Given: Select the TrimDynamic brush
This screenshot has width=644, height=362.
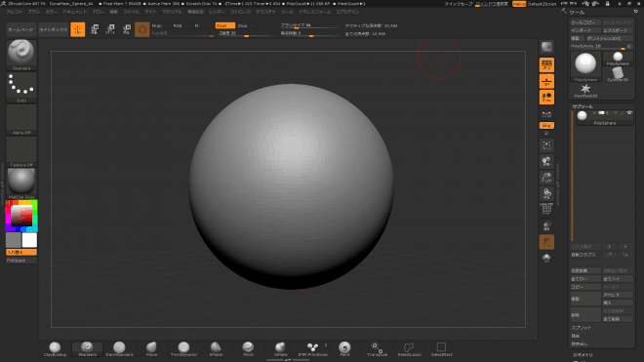Looking at the screenshot, I should point(184,349).
